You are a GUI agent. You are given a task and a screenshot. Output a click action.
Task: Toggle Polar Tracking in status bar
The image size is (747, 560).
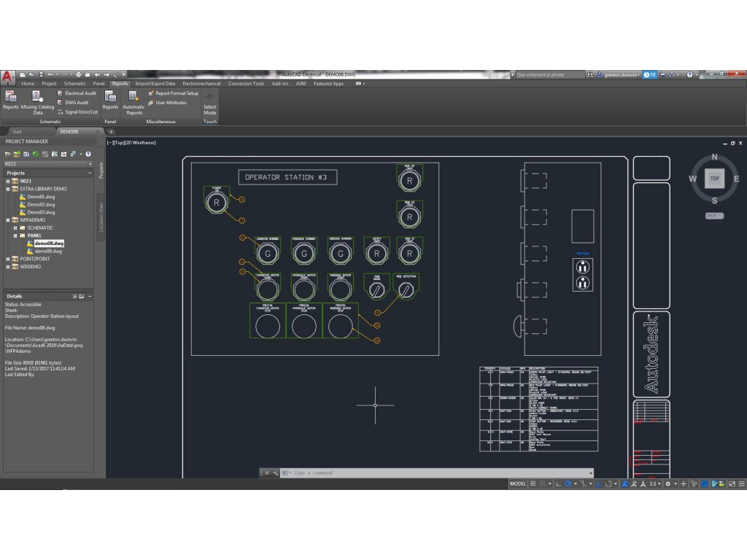[568, 484]
